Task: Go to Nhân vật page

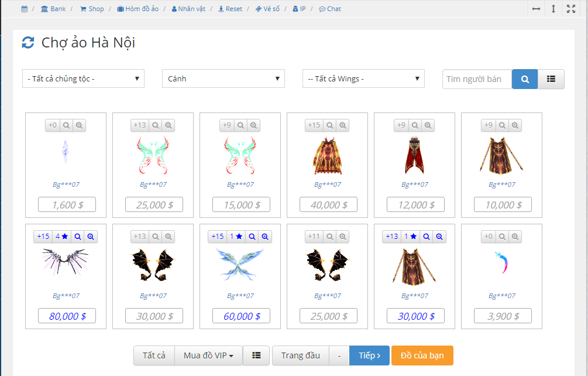Action: coord(188,9)
